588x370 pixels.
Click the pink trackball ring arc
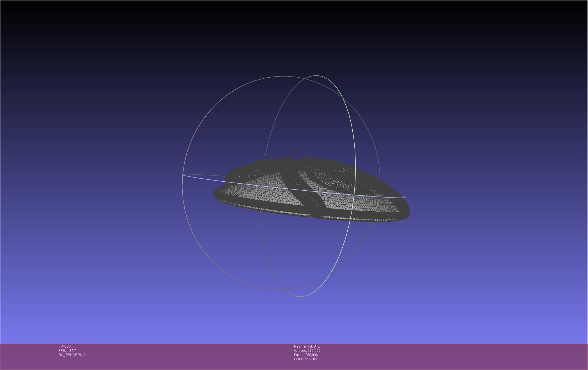click(194, 135)
